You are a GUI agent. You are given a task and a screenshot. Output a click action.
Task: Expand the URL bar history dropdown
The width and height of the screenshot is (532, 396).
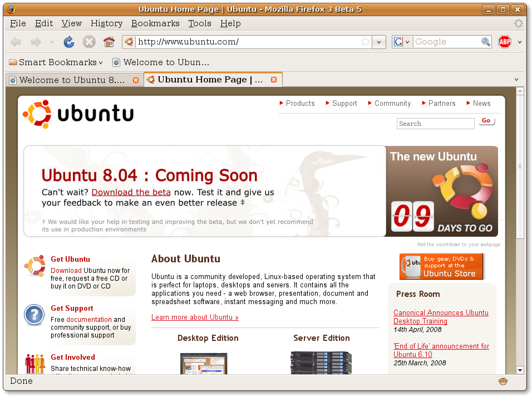click(x=379, y=42)
